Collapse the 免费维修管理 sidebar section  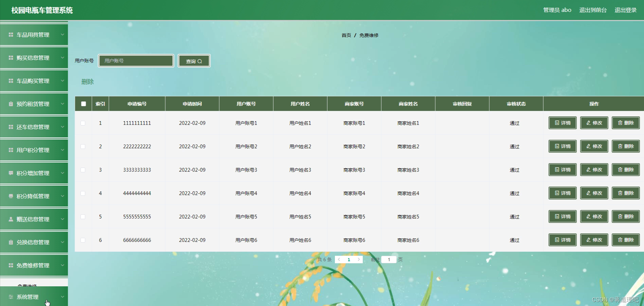pyautogui.click(x=62, y=266)
